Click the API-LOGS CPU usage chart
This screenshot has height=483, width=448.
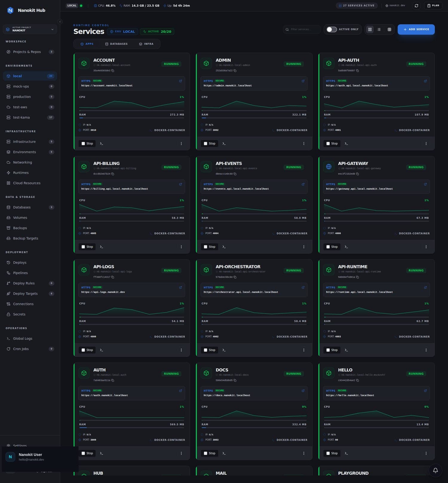tap(132, 312)
